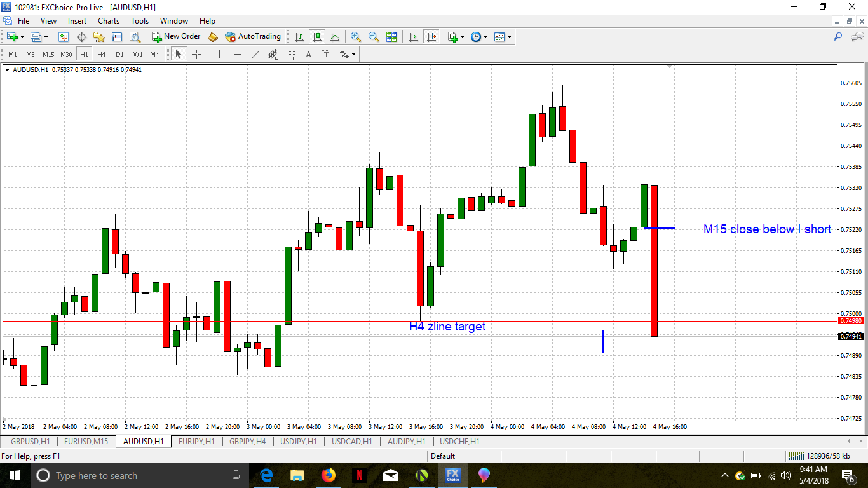Image resolution: width=868 pixels, height=488 pixels.
Task: Open the Tools menu
Action: (x=140, y=21)
